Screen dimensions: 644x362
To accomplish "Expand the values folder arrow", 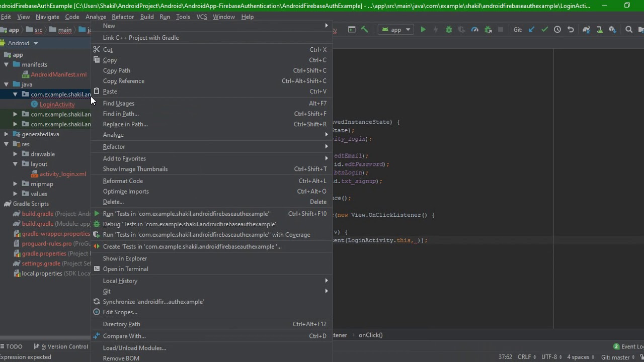I will click(15, 194).
